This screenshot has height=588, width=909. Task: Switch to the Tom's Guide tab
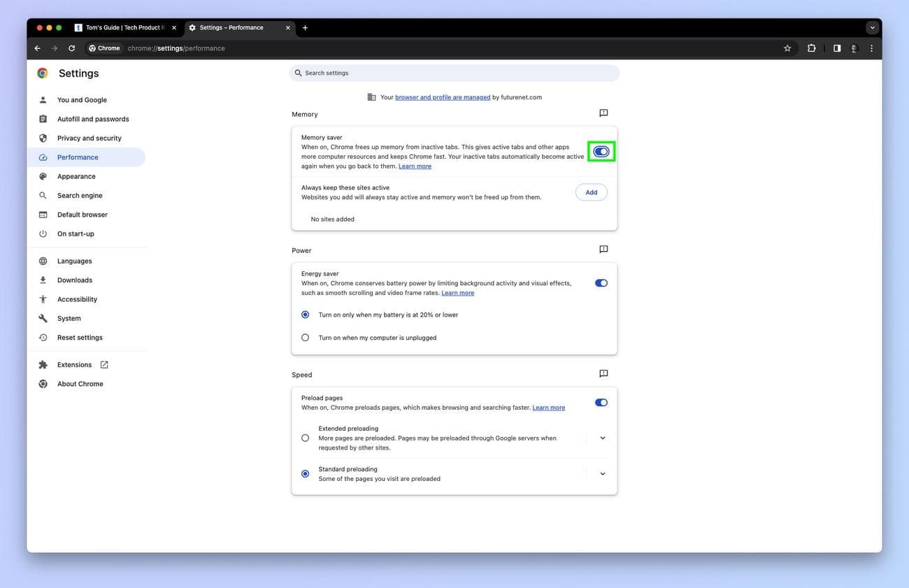(122, 28)
